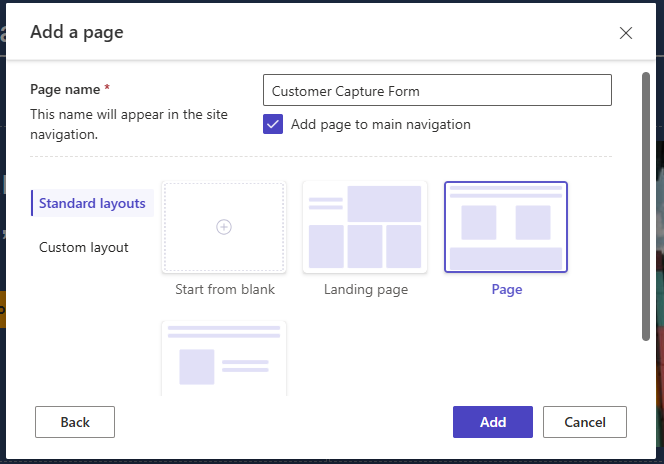Click the Back button

click(x=75, y=422)
